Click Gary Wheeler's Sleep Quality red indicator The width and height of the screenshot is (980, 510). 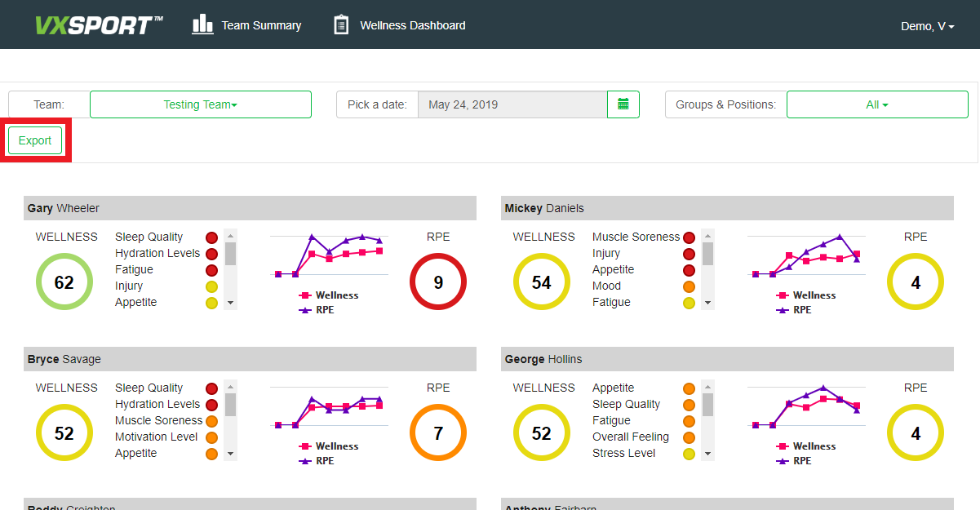[211, 237]
